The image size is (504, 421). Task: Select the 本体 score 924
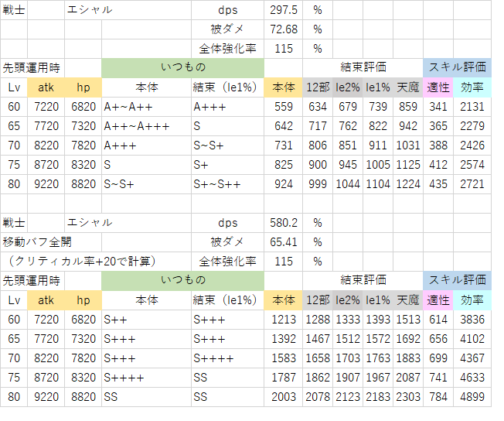click(283, 184)
